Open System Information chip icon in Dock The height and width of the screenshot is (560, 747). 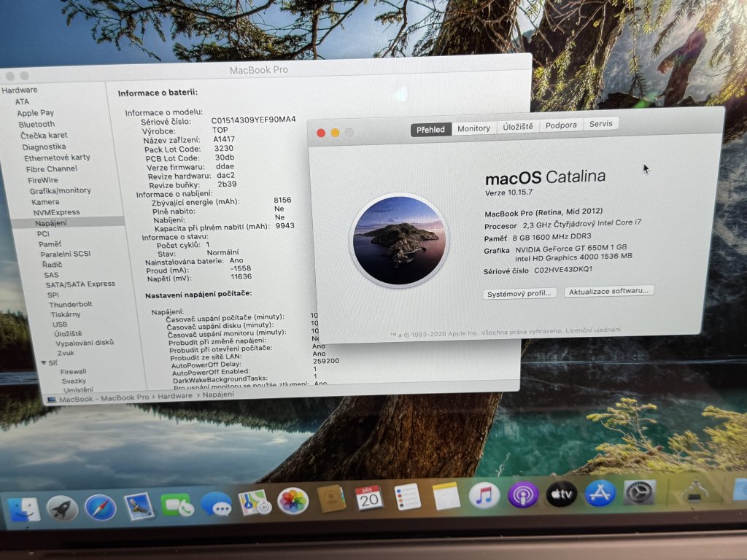tap(694, 491)
